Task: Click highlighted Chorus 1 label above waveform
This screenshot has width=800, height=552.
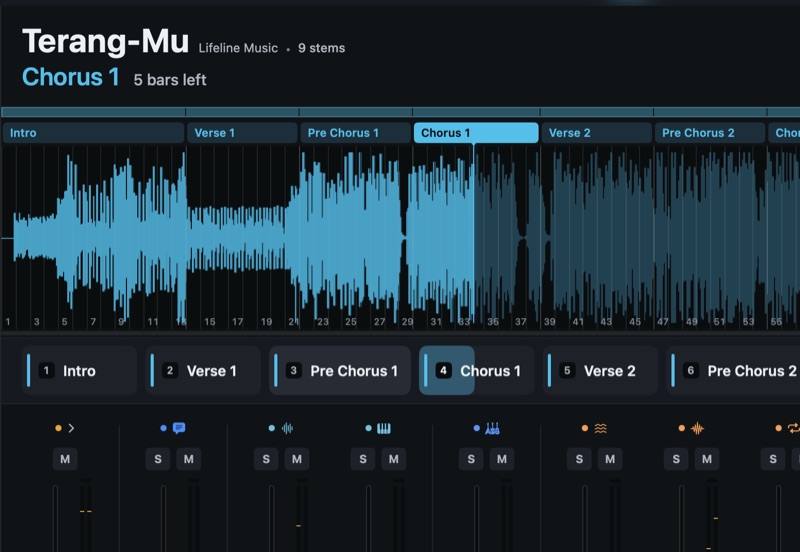Action: point(476,133)
